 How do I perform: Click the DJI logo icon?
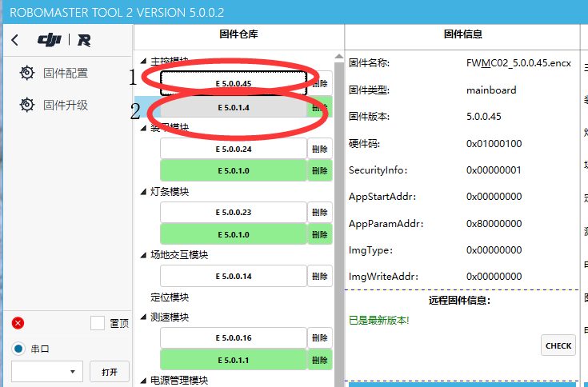50,40
